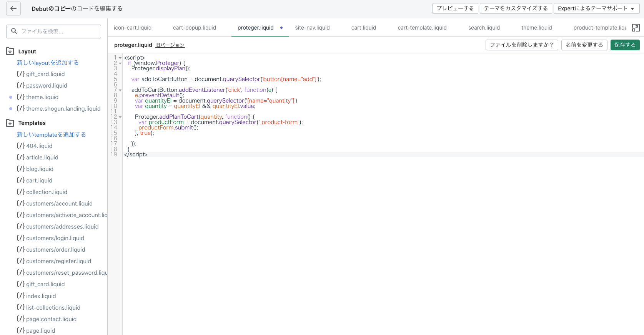Fold code at line 2 arrow
Image resolution: width=644 pixels, height=335 pixels.
(x=120, y=63)
